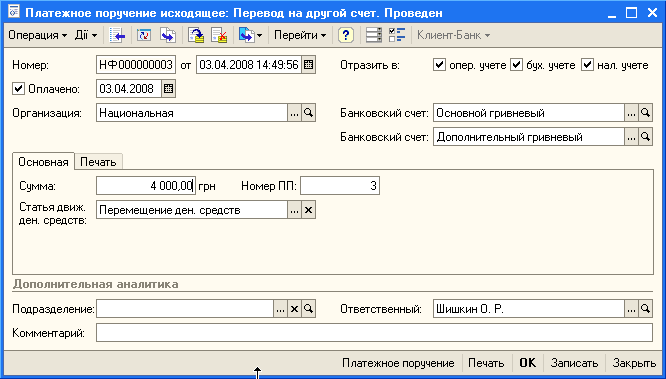Open calendar next to document date

click(x=309, y=65)
